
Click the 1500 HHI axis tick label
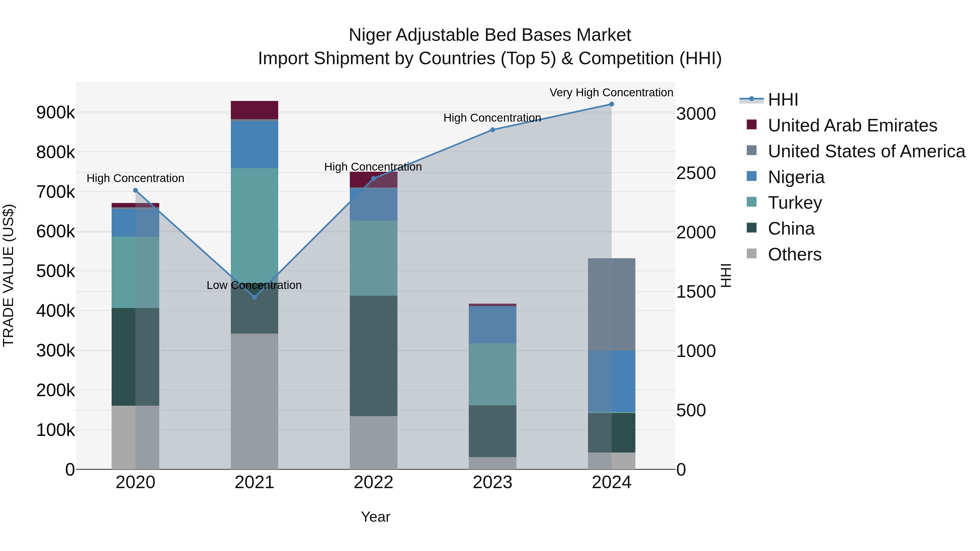coord(696,292)
